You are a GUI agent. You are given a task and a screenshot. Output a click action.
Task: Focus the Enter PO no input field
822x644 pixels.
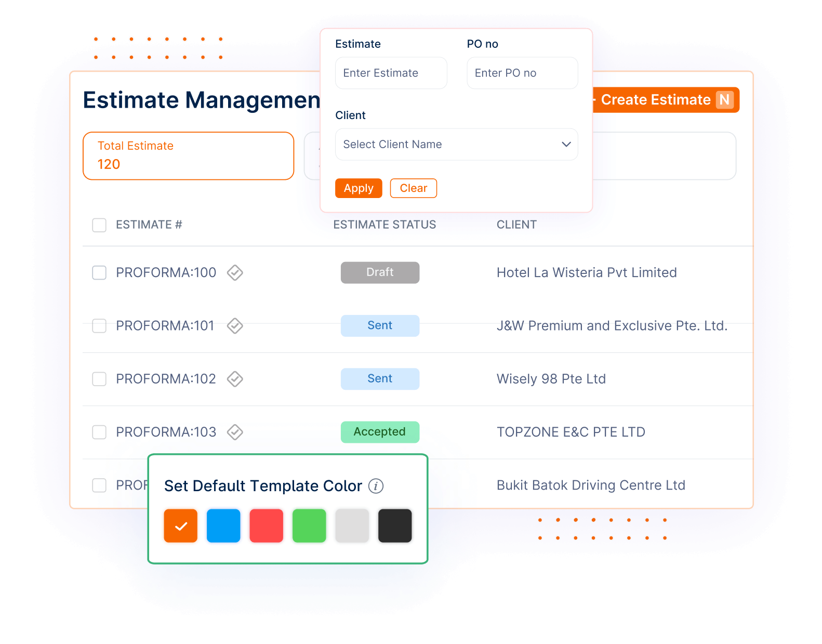click(522, 73)
